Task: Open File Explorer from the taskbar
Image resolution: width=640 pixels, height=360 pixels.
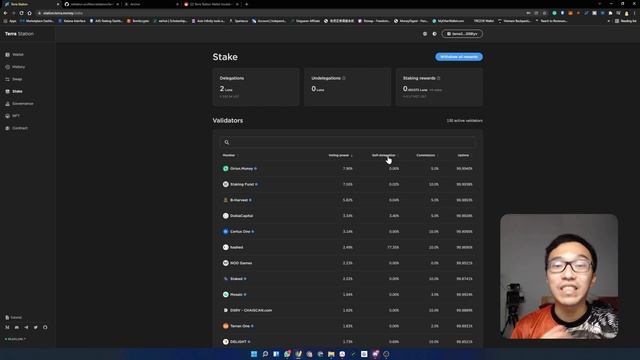Action: [x=331, y=354]
